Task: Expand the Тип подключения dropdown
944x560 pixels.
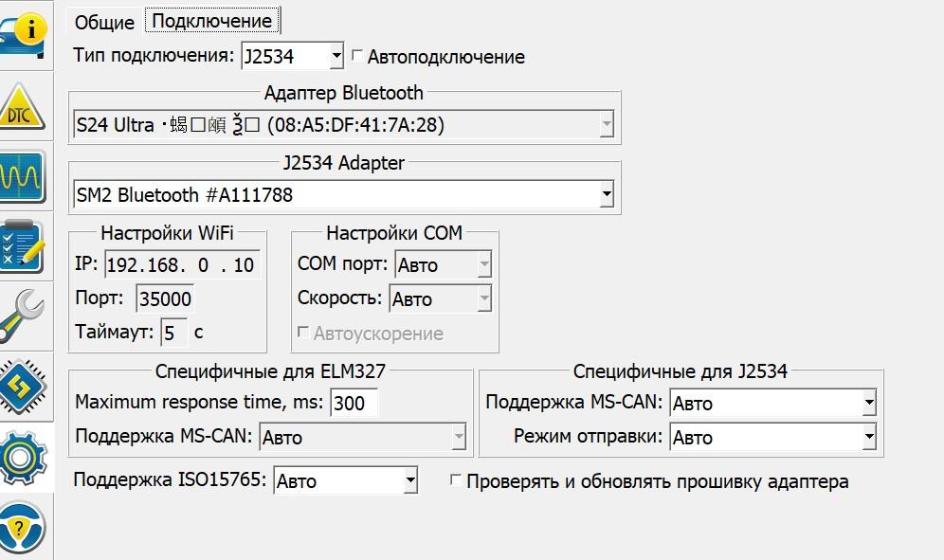Action: 336,57
